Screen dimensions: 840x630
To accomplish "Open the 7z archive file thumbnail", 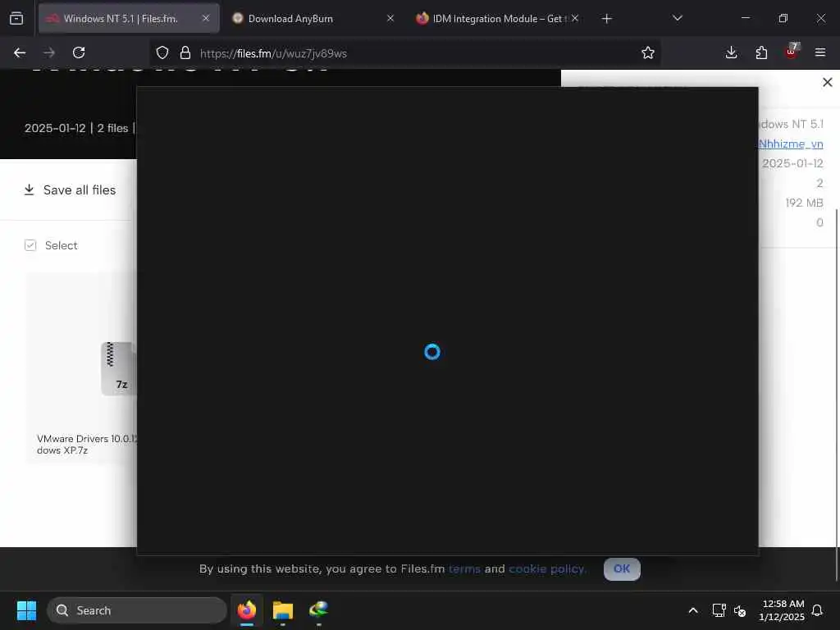I will pos(119,368).
